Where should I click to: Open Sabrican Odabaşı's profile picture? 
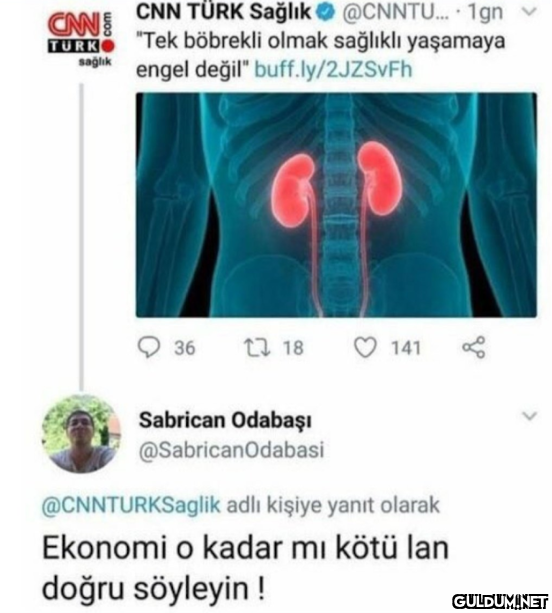(81, 434)
